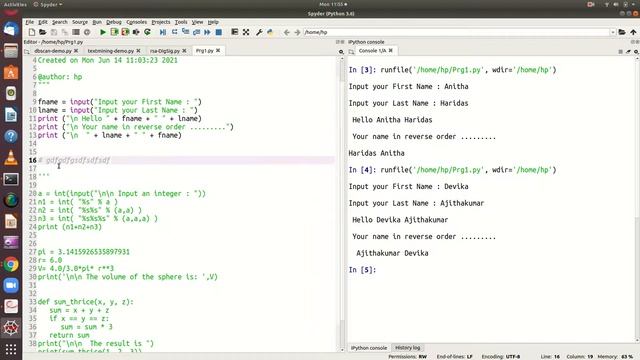This screenshot has height=360, width=640.
Task: Open the console pane options gear
Action: [x=636, y=51]
